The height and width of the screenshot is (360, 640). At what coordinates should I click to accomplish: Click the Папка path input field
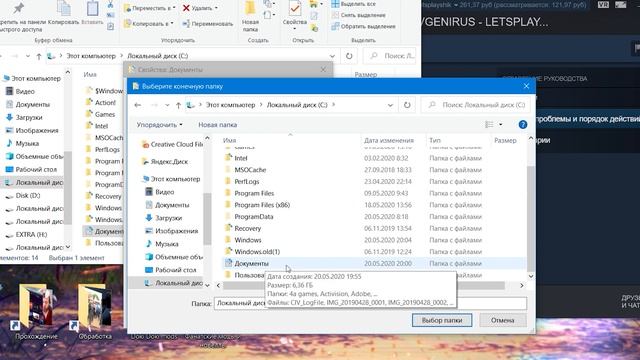370,303
